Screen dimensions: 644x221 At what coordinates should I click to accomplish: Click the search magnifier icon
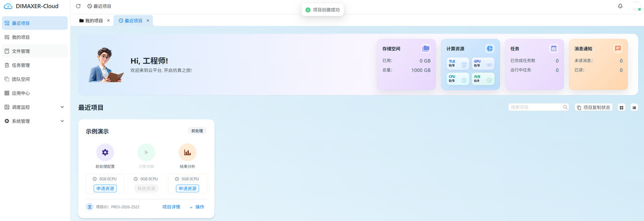(566, 107)
